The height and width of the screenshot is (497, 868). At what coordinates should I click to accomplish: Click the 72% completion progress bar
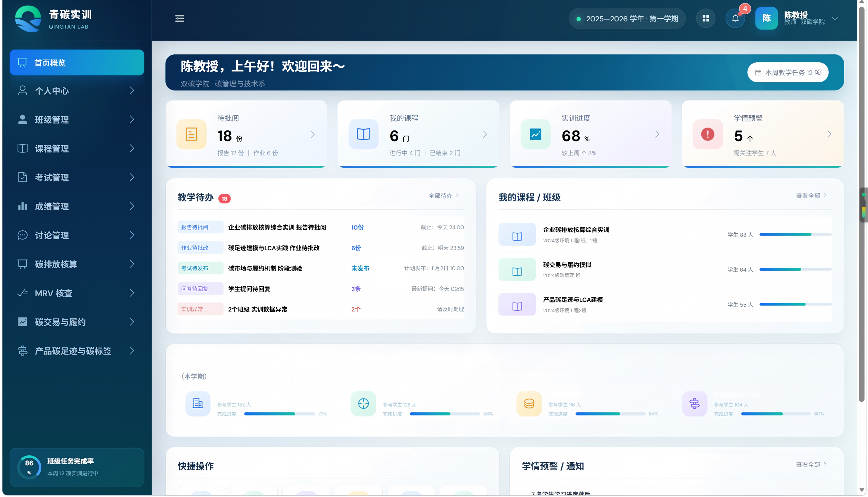tap(279, 414)
